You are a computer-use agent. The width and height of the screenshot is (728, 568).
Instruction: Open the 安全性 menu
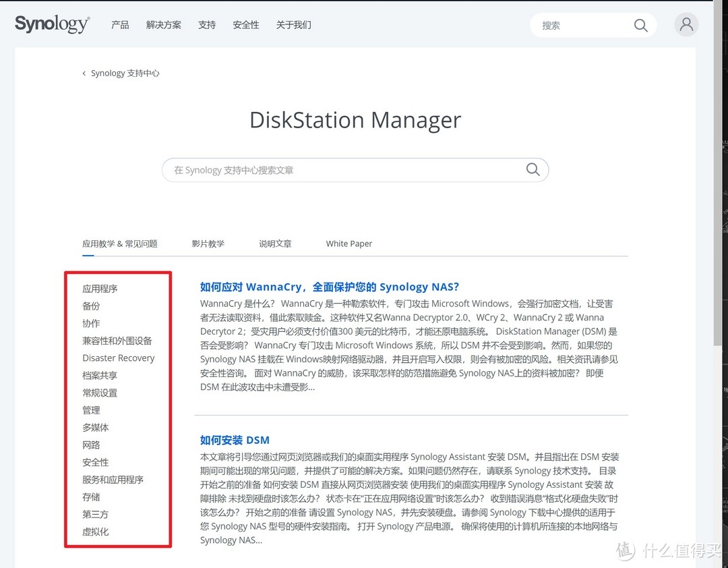245,25
